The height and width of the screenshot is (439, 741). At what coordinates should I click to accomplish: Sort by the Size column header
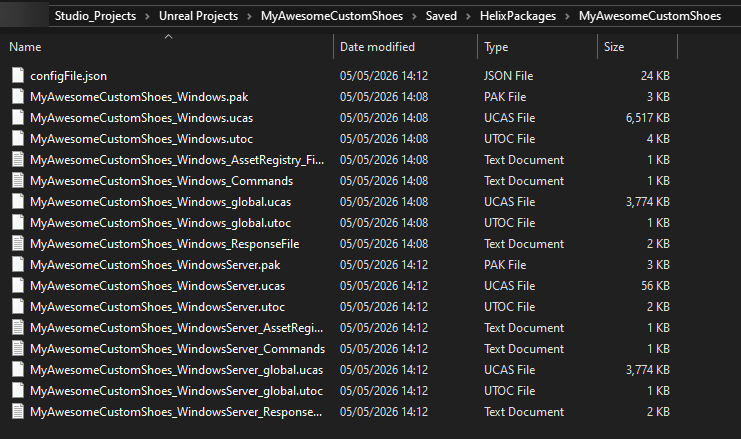[x=638, y=47]
